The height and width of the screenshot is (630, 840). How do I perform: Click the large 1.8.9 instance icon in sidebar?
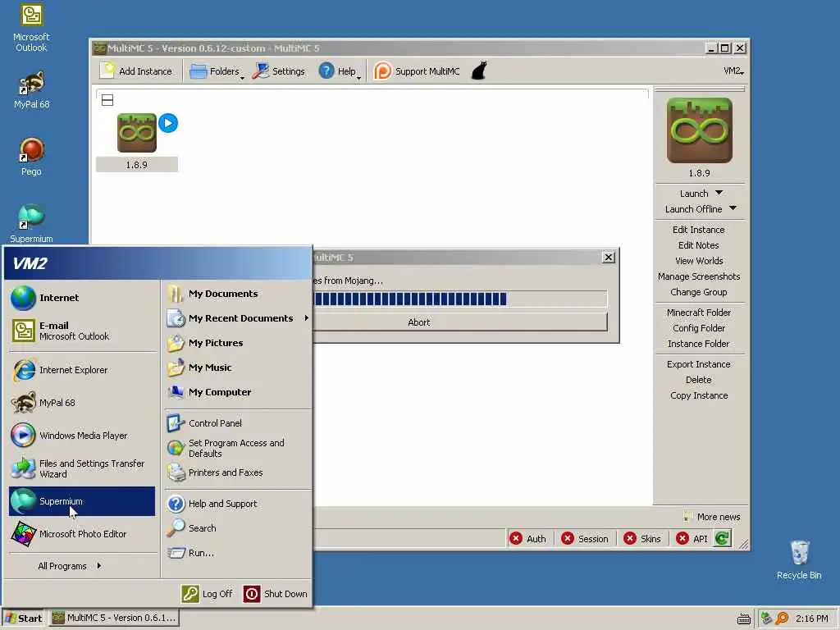click(x=699, y=130)
